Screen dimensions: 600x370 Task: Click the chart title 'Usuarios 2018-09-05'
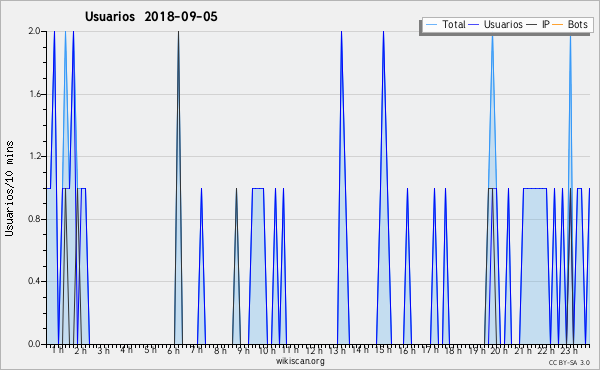[151, 17]
